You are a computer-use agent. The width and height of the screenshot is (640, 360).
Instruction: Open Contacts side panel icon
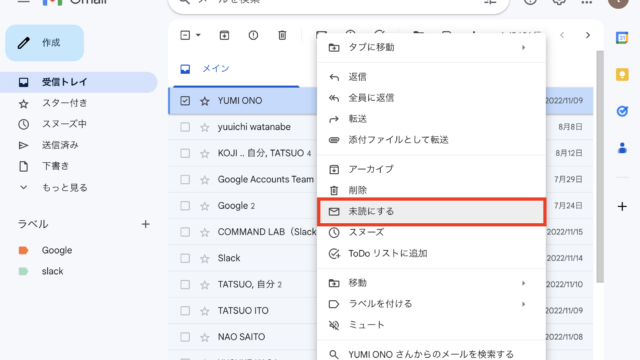622,147
